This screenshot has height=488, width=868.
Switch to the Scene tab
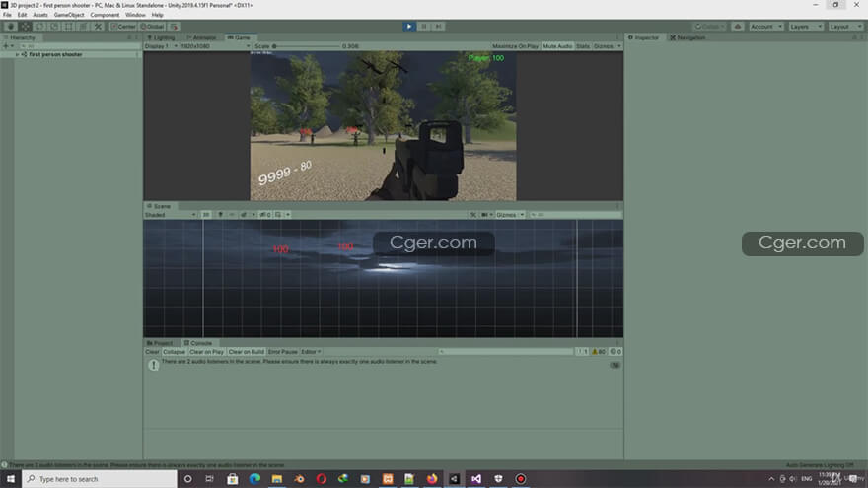click(x=159, y=206)
